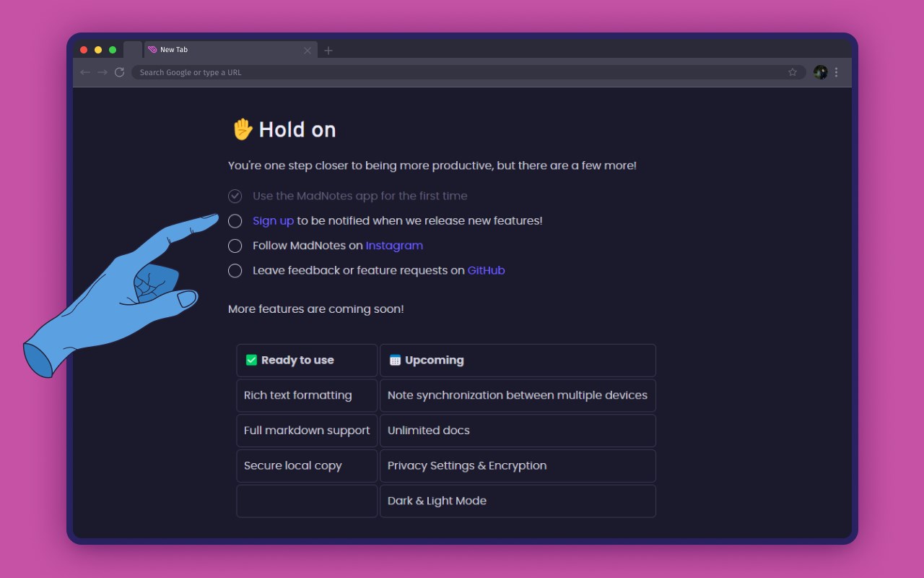Click the 'More features are coming soon!' text
The height and width of the screenshot is (578, 924).
click(x=316, y=309)
